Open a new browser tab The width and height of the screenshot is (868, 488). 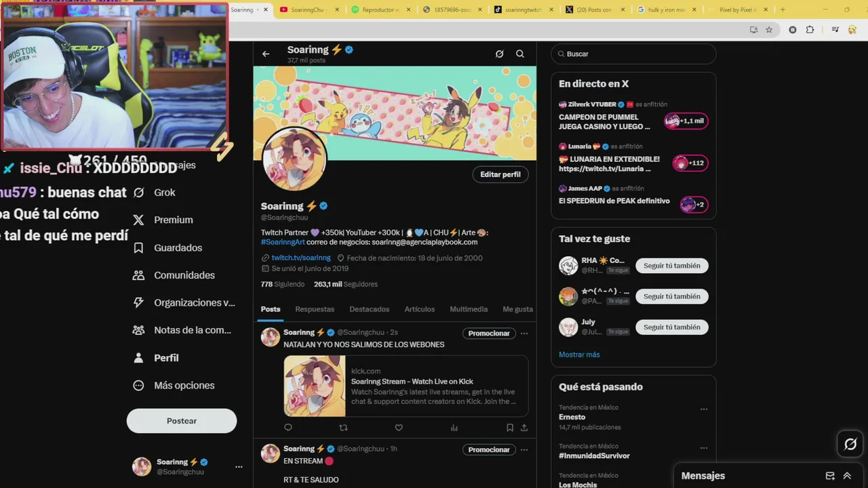(x=783, y=9)
